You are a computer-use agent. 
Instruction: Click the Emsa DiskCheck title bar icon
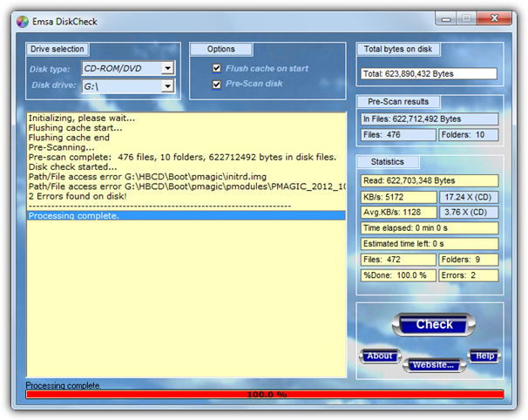23,22
